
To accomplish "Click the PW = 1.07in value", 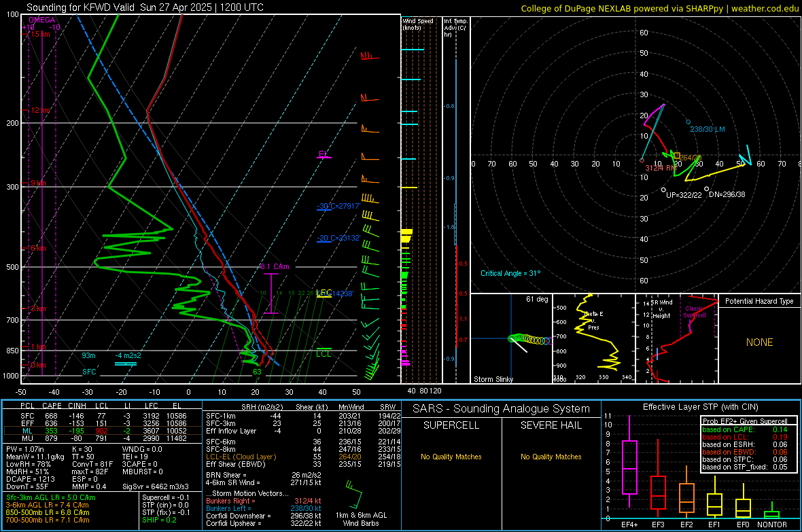I will (24, 449).
